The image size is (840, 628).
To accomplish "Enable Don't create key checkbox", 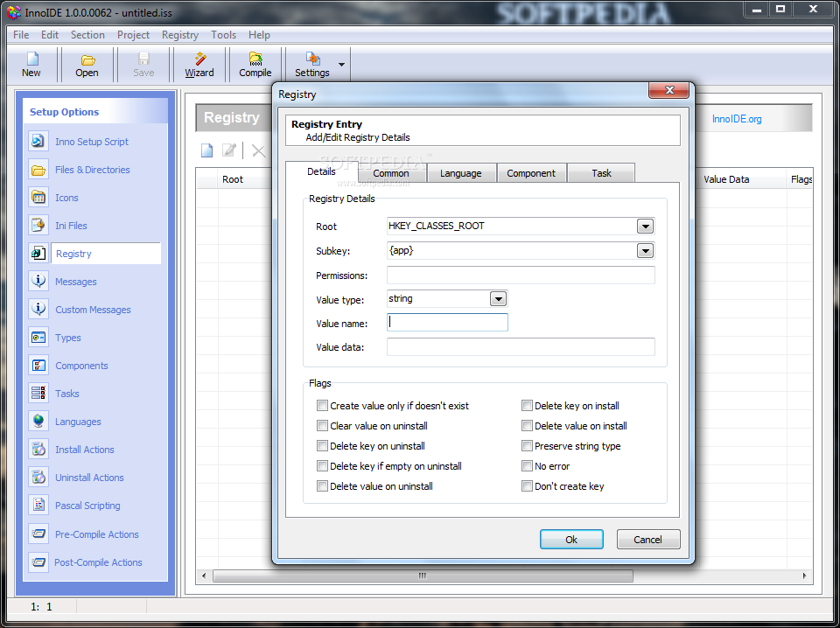I will point(527,486).
